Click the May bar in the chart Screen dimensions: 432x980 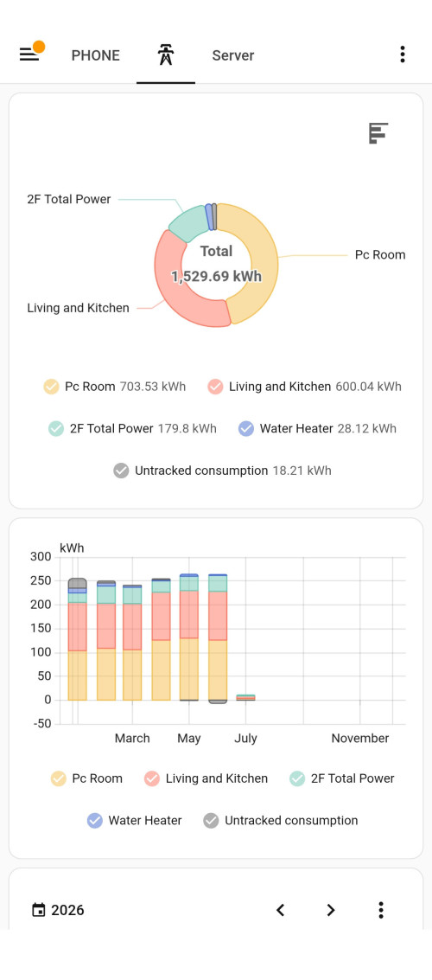[x=189, y=637]
